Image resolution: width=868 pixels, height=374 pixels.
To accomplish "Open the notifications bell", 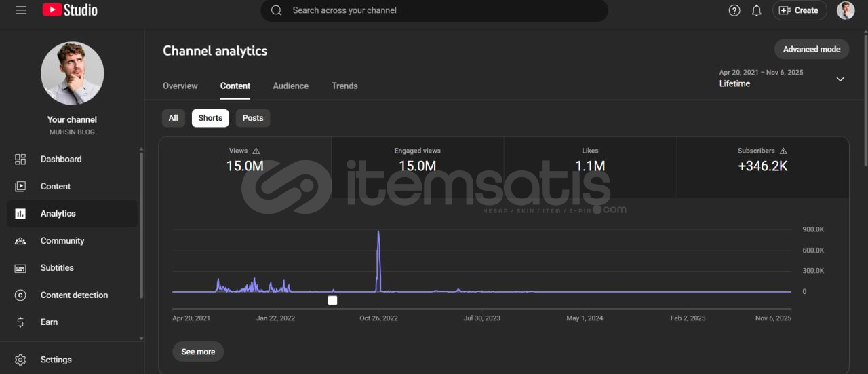I will pyautogui.click(x=757, y=10).
